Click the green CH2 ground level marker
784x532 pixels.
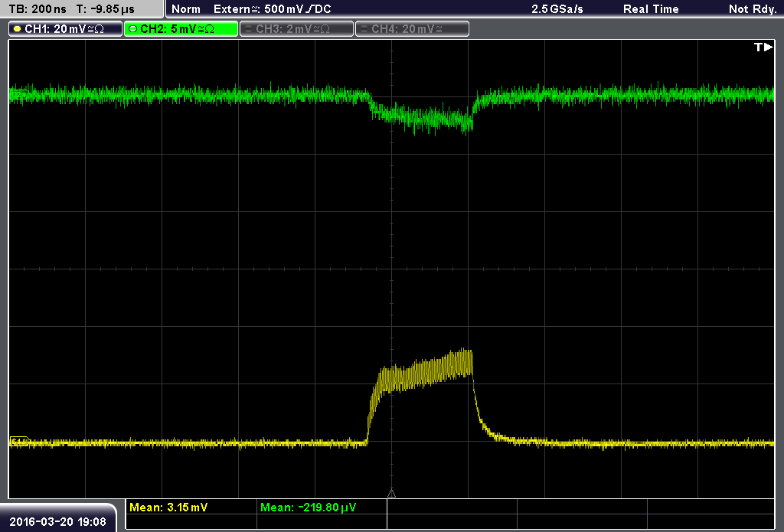[x=19, y=94]
